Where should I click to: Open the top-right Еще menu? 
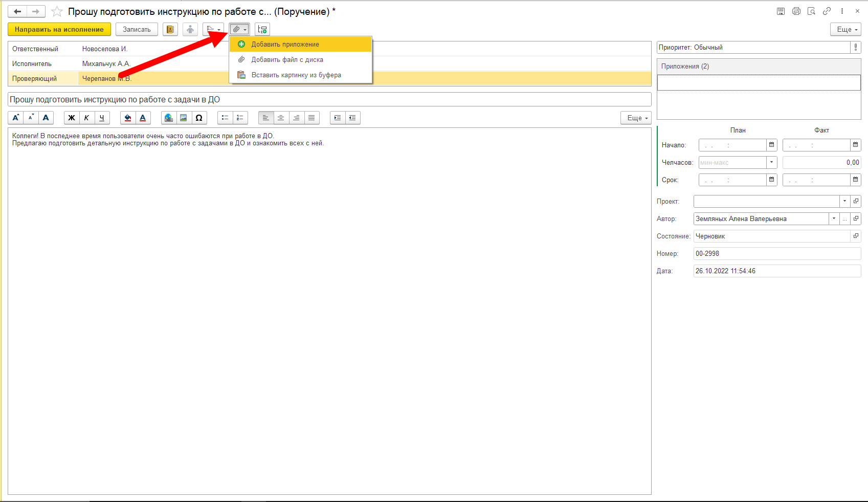pos(845,29)
